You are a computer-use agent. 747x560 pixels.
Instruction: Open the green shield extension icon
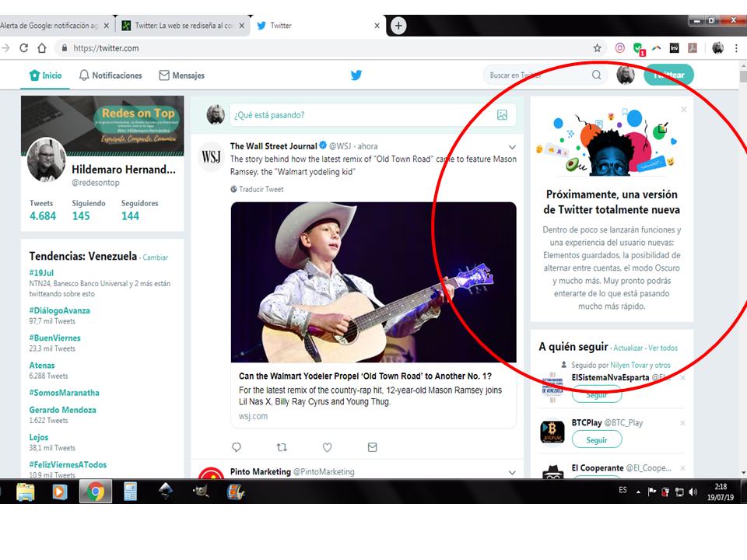pyautogui.click(x=638, y=48)
